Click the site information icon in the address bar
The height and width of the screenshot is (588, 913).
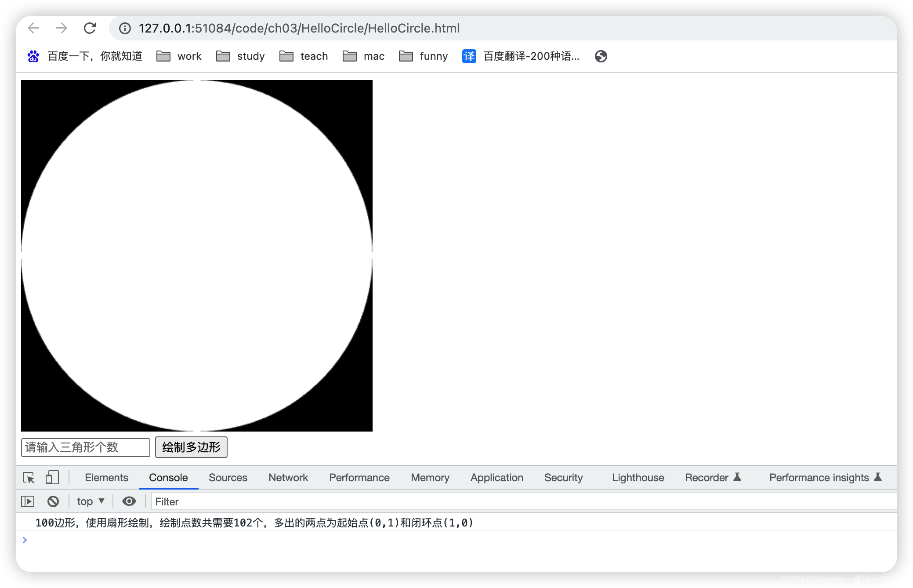pyautogui.click(x=125, y=29)
